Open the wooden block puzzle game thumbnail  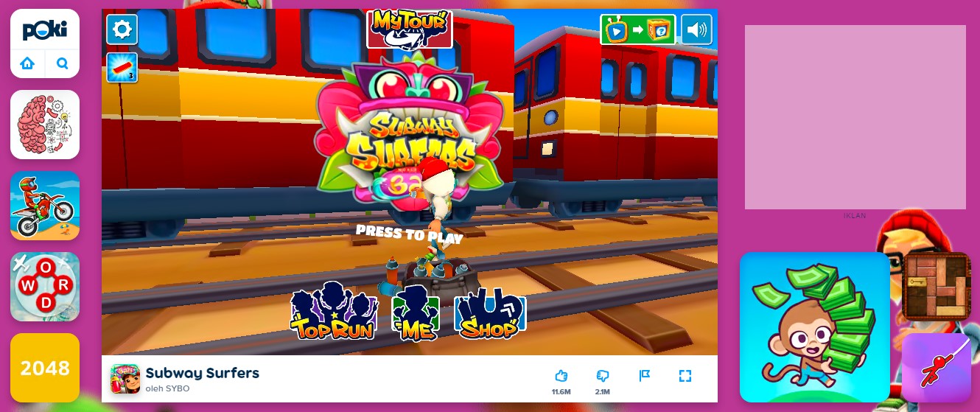(x=937, y=287)
